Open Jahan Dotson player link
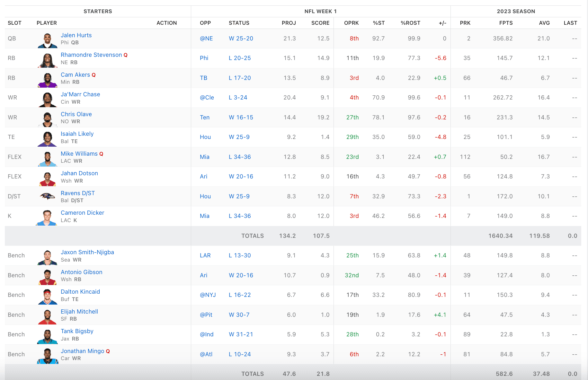The width and height of the screenshot is (588, 380). click(79, 173)
